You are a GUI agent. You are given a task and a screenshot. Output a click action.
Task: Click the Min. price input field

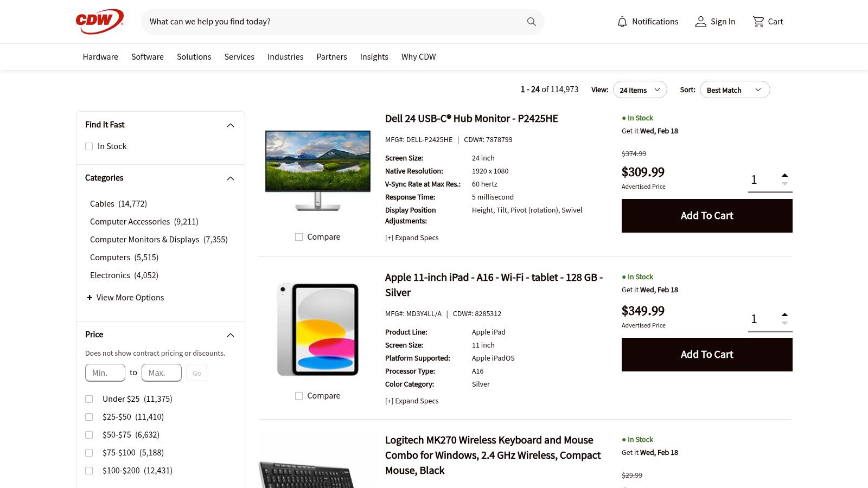tap(105, 373)
